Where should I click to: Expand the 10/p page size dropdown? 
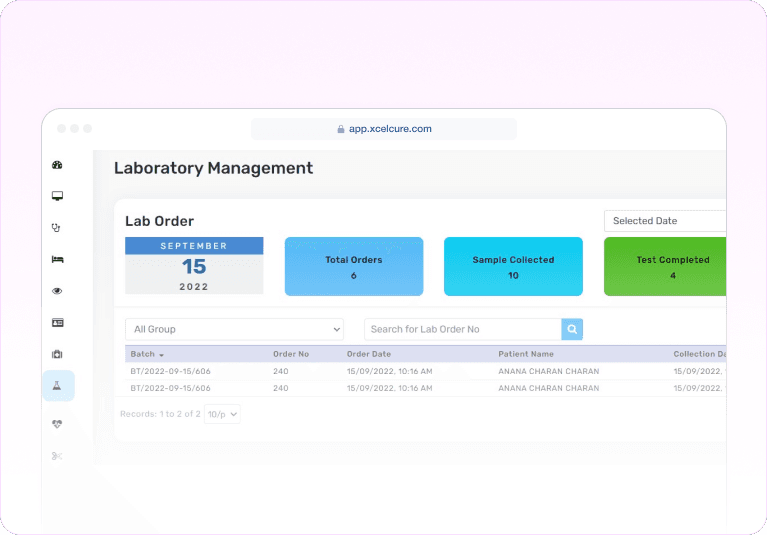(222, 414)
